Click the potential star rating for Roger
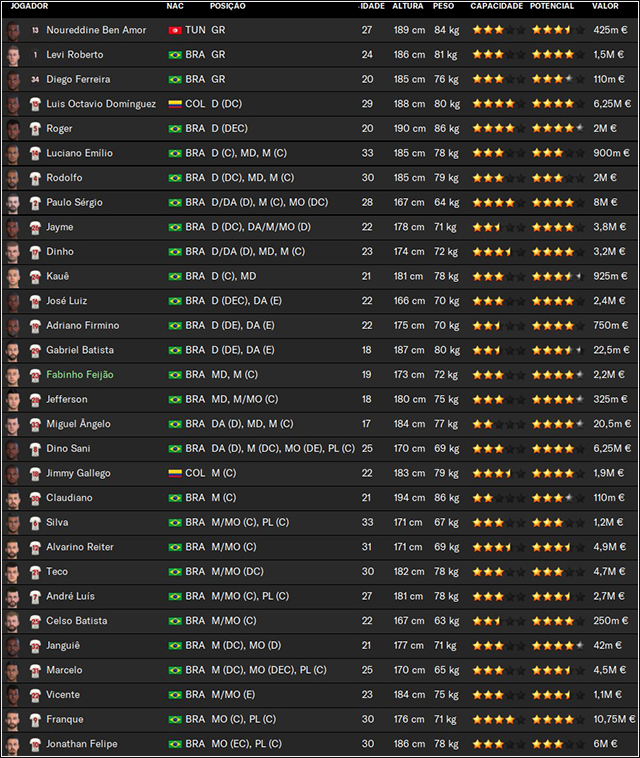This screenshot has height=758, width=640. click(x=558, y=129)
